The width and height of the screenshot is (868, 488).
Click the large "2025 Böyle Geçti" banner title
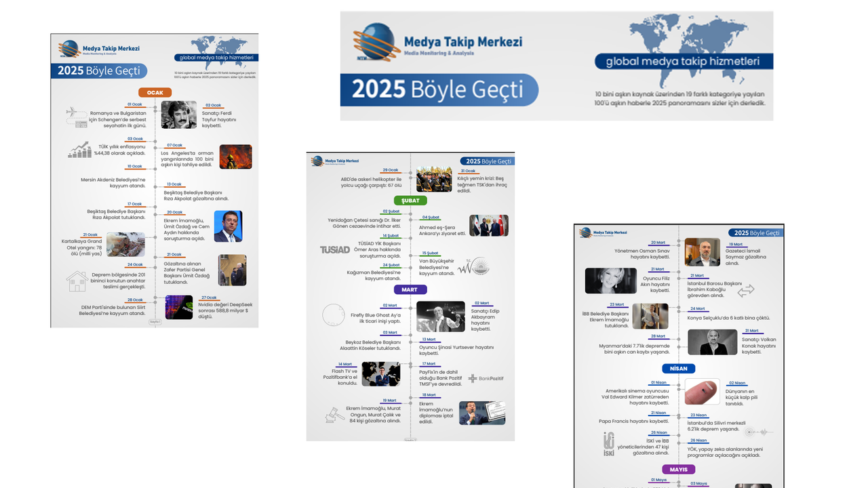(438, 90)
